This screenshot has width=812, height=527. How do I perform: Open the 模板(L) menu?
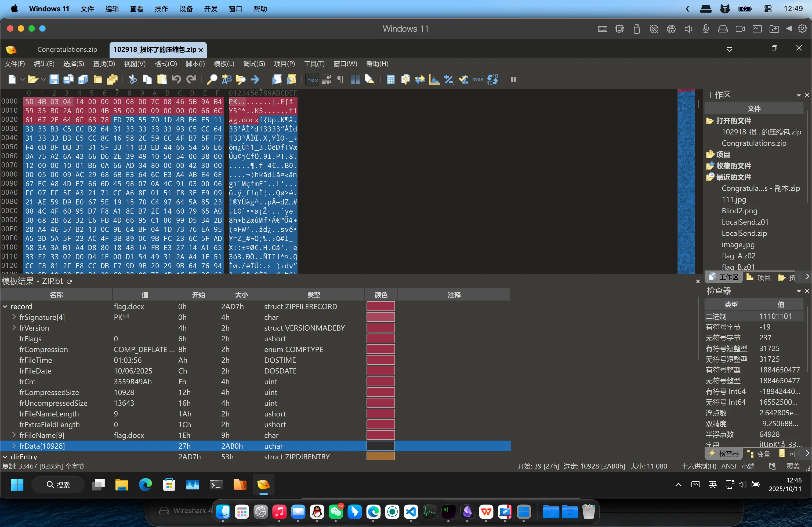point(224,64)
